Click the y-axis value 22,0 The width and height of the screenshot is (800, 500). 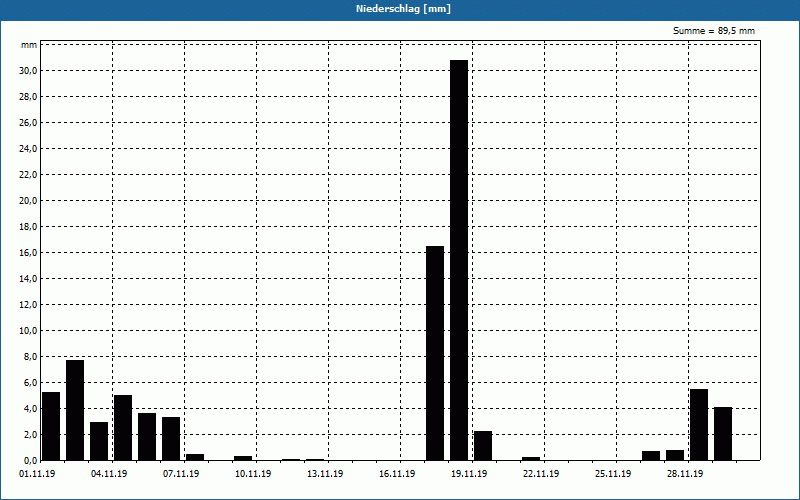pos(28,174)
